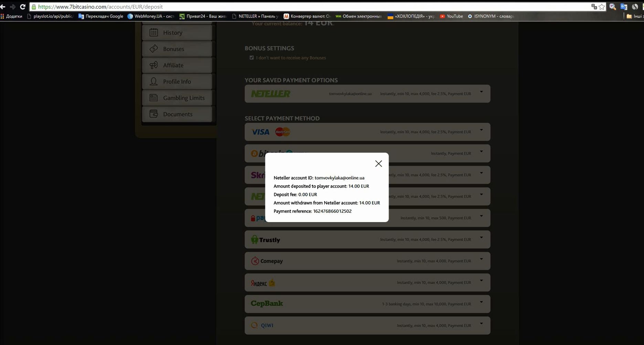Open the Google Translate extension icon

pyautogui.click(x=624, y=7)
